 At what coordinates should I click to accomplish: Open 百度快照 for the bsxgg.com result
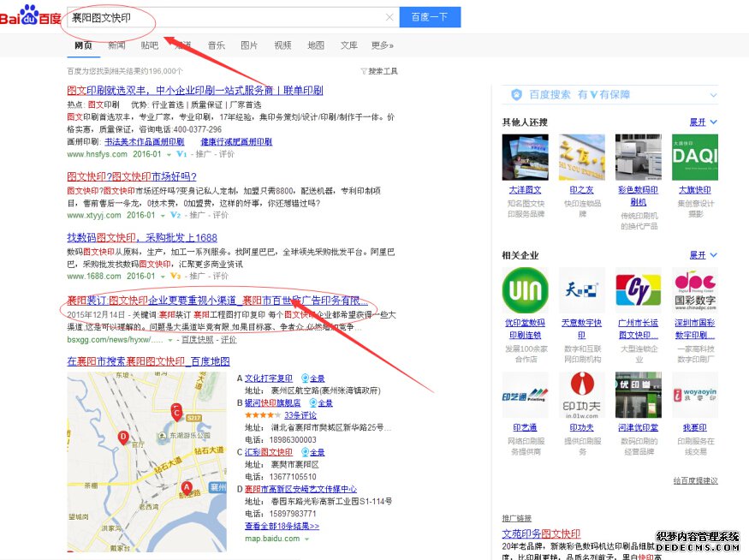point(197,340)
